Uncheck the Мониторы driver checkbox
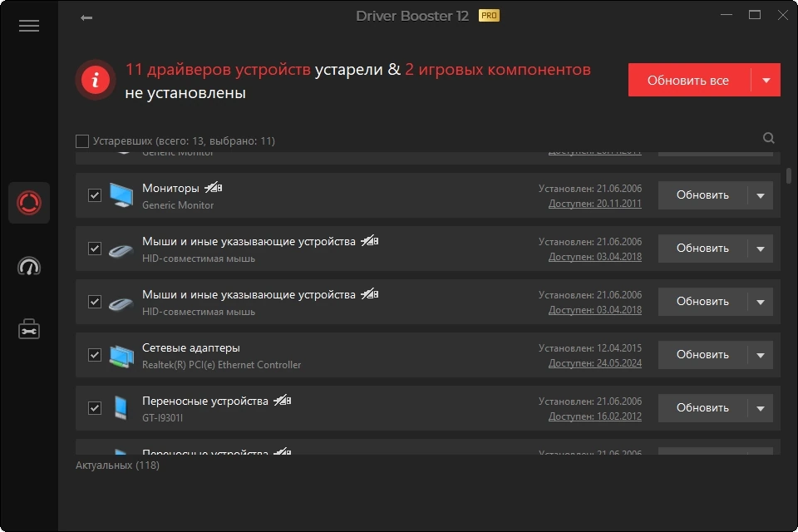 pos(95,195)
